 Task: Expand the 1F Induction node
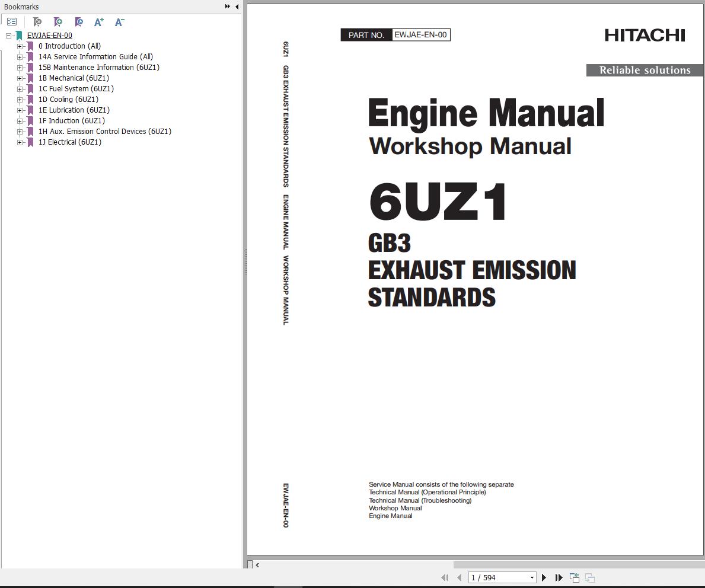20,121
